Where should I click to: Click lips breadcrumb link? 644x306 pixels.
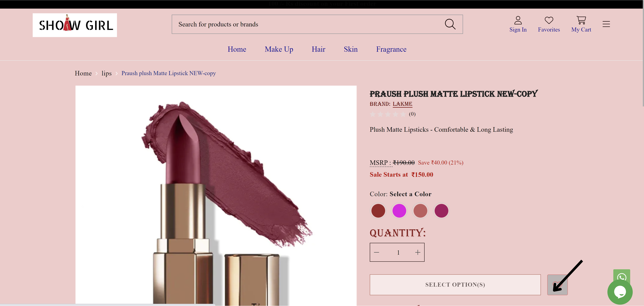point(107,73)
